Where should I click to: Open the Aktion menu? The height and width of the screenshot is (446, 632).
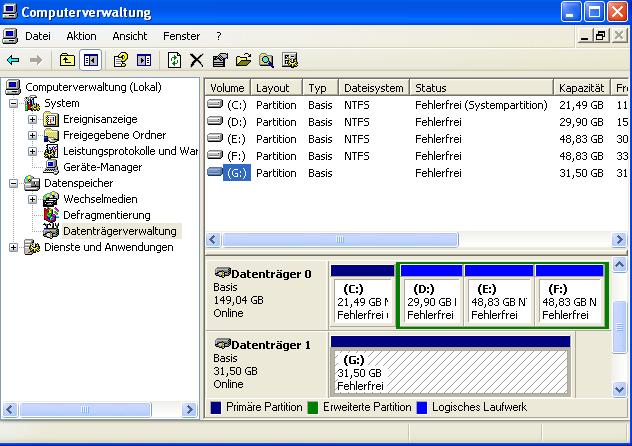click(x=81, y=36)
